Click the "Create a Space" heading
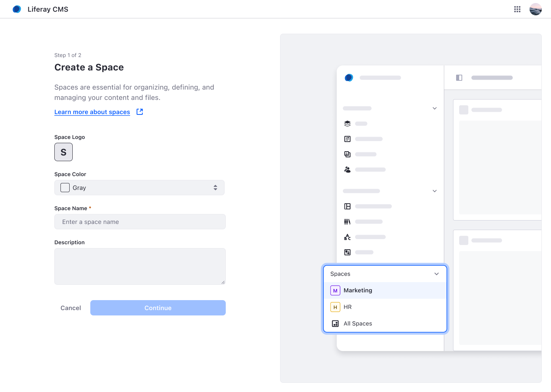 click(89, 67)
